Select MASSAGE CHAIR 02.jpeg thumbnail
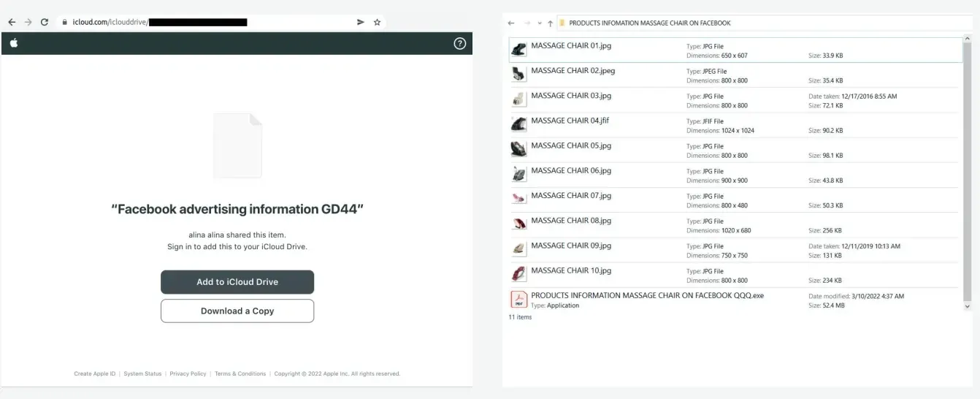 coord(518,75)
